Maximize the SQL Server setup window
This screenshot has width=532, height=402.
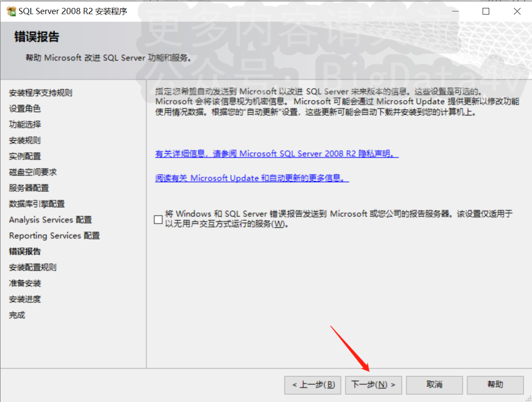(486, 11)
